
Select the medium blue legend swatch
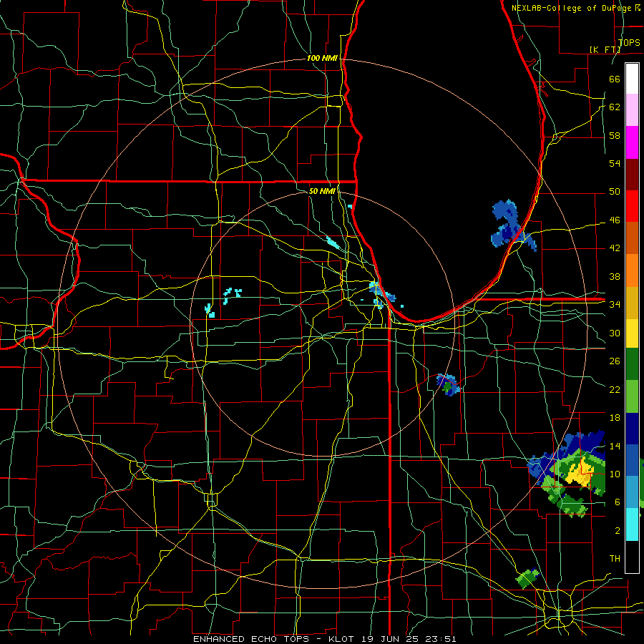(x=632, y=460)
